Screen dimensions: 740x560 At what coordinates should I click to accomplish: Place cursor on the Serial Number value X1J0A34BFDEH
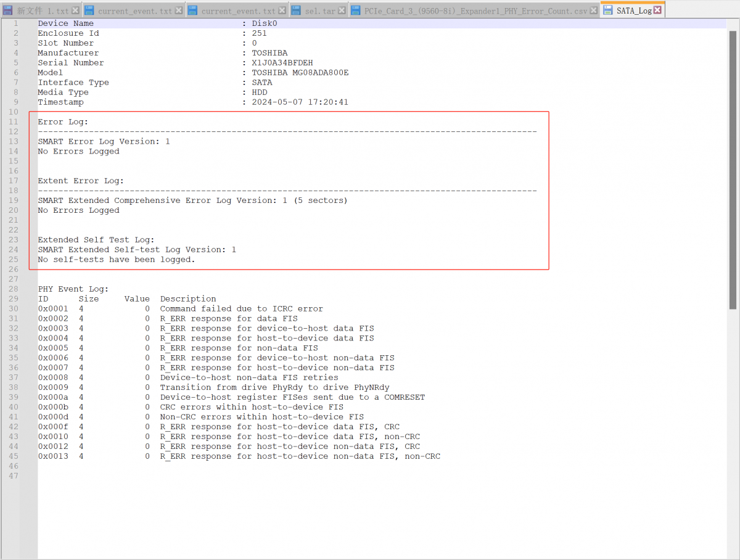pyautogui.click(x=282, y=63)
